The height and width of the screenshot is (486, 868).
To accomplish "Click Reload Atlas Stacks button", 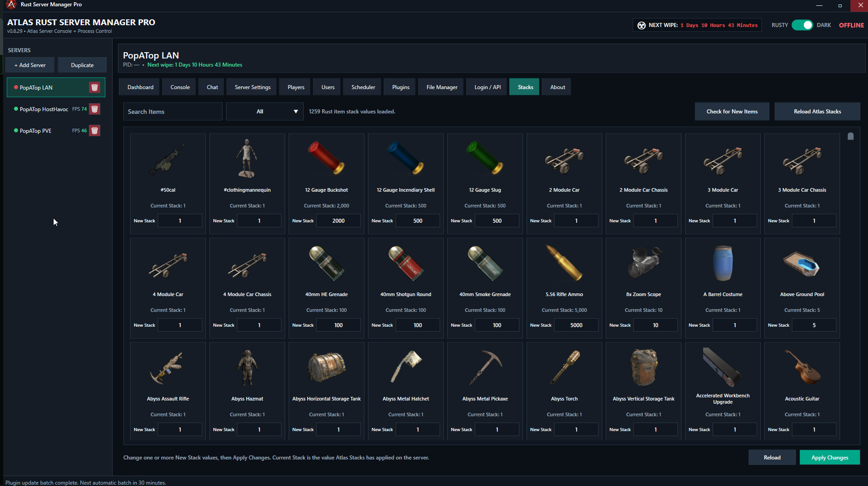I will (x=817, y=112).
